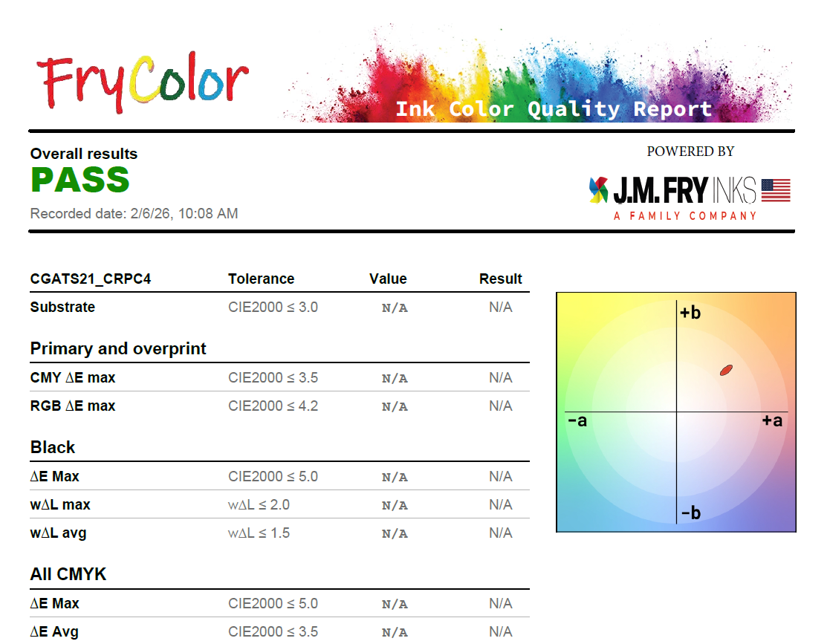The width and height of the screenshot is (830, 644).
Task: Click the 'POWERED BY' text
Action: (x=690, y=152)
